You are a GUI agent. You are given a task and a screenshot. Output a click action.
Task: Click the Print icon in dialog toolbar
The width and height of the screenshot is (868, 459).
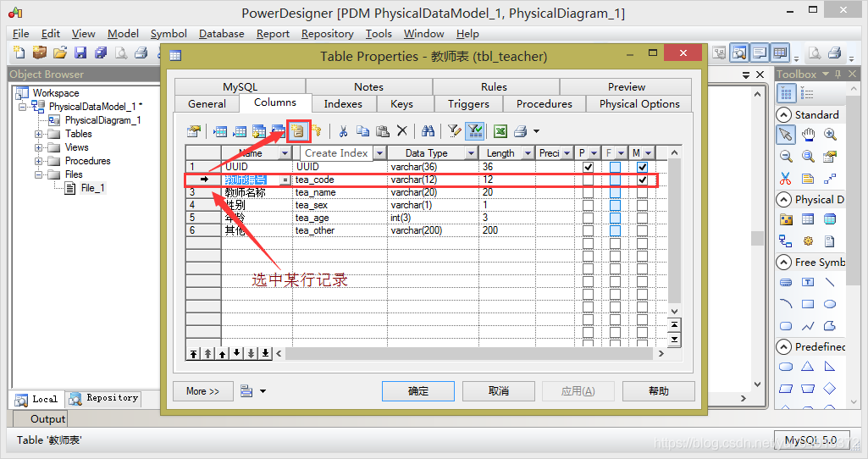(520, 131)
